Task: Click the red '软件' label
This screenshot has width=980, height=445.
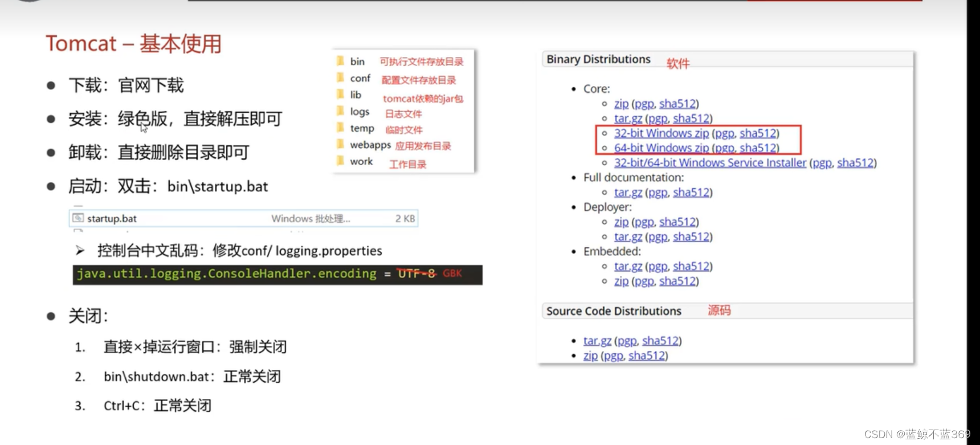Action: [x=678, y=64]
